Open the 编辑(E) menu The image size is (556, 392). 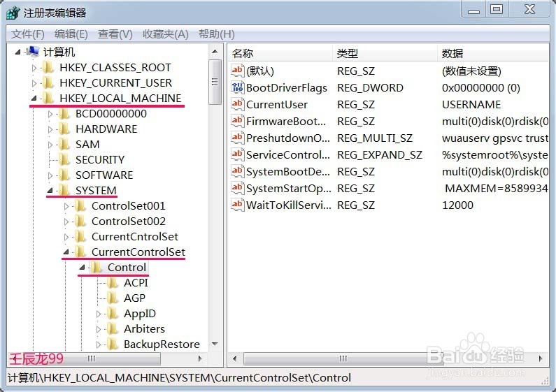[71, 34]
